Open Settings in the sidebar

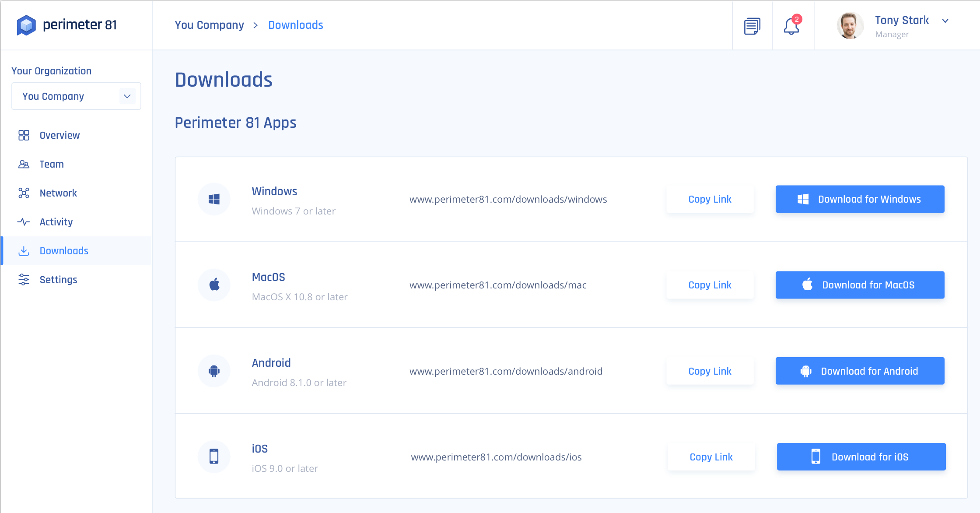[58, 280]
